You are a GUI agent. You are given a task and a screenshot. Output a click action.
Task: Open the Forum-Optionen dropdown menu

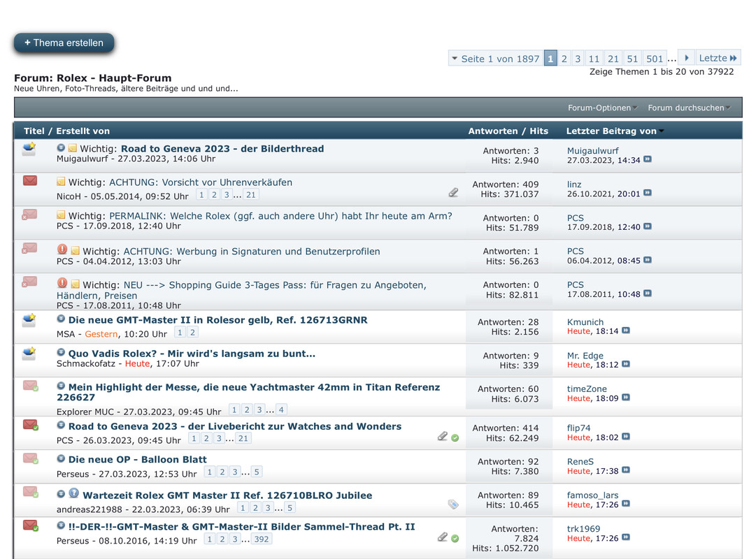pyautogui.click(x=602, y=108)
